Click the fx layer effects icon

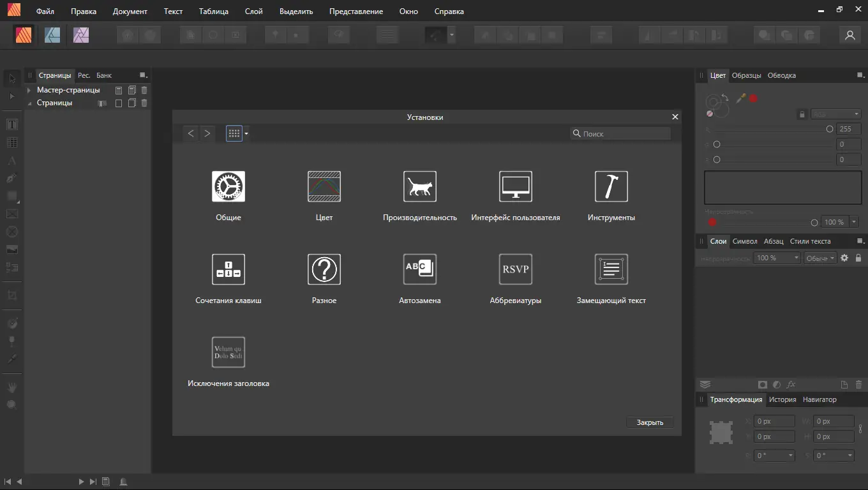791,385
